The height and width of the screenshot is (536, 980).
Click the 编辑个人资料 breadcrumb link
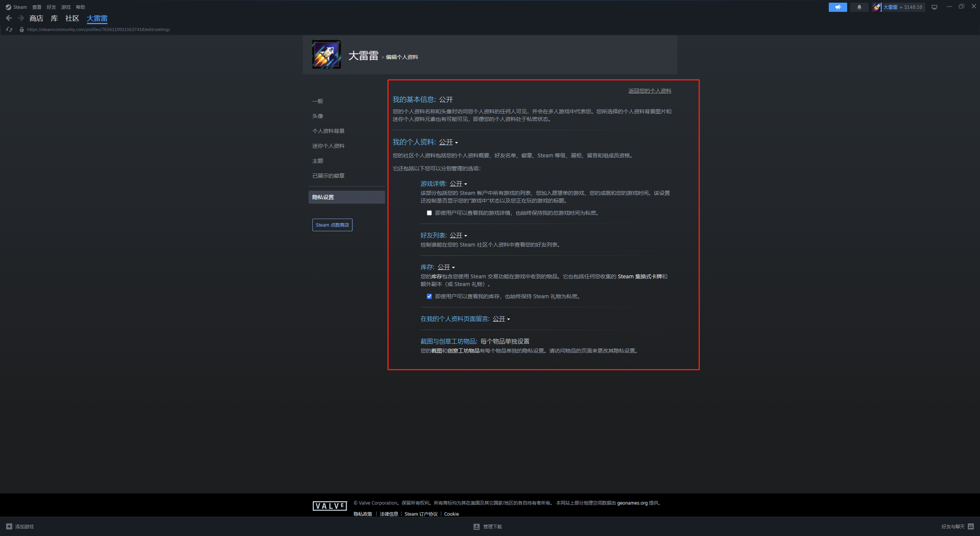[x=402, y=57]
